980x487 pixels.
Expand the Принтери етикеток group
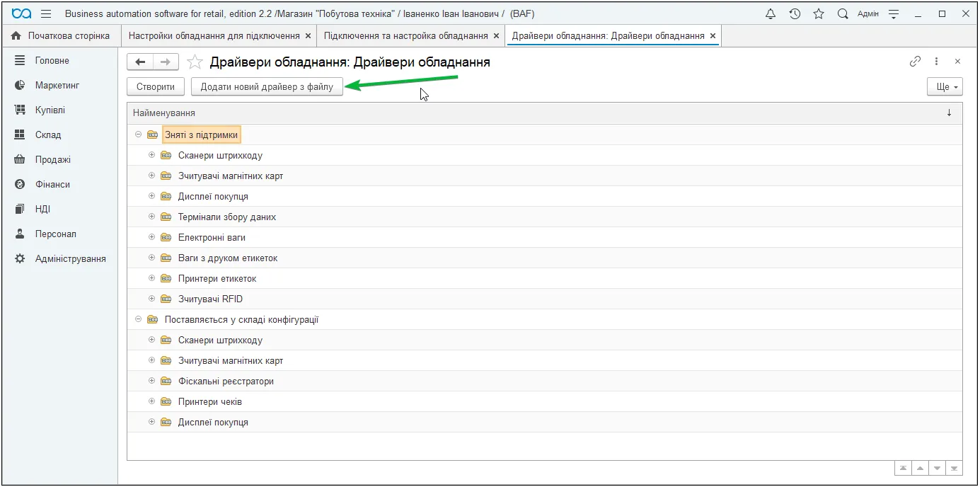(x=151, y=278)
